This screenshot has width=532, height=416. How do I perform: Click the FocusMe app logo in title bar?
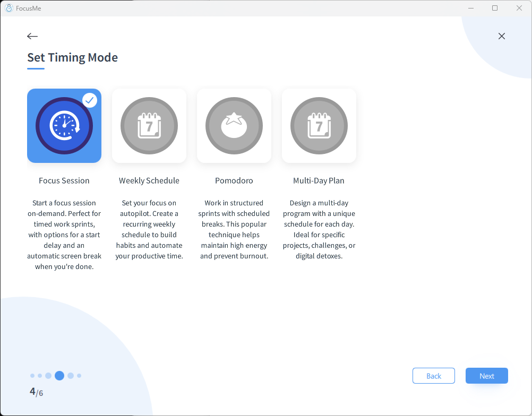point(9,8)
